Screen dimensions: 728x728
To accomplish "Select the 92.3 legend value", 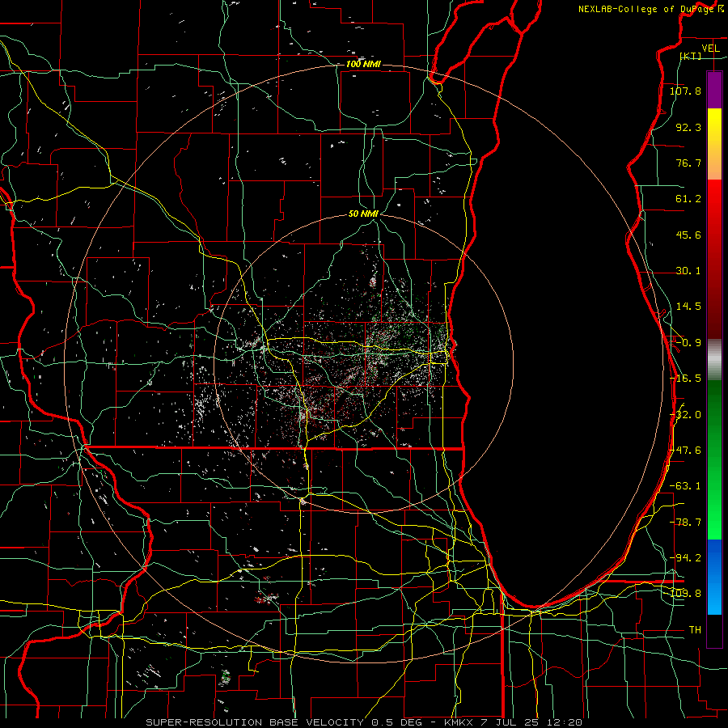I will tap(688, 127).
